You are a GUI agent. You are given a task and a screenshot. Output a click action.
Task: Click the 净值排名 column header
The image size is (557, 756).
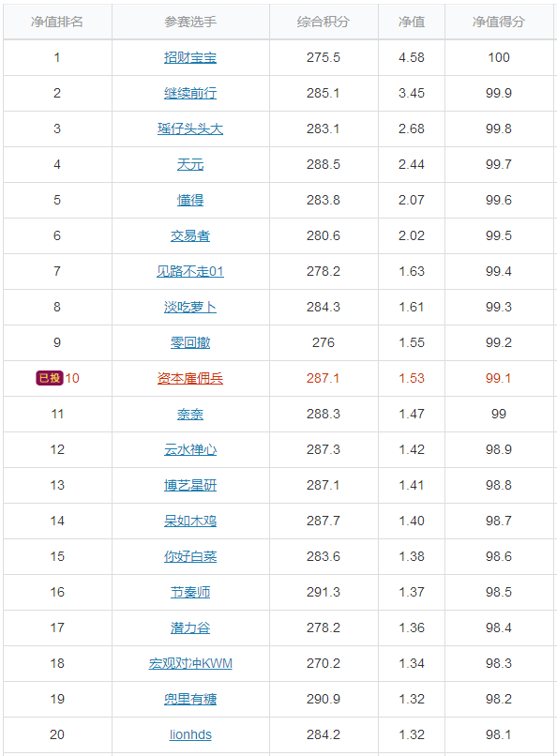(x=57, y=22)
